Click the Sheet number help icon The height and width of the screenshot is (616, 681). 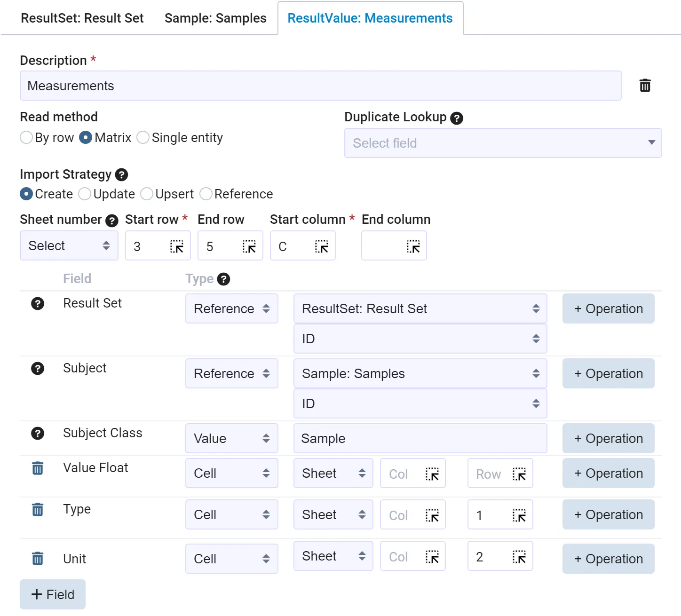[111, 221]
